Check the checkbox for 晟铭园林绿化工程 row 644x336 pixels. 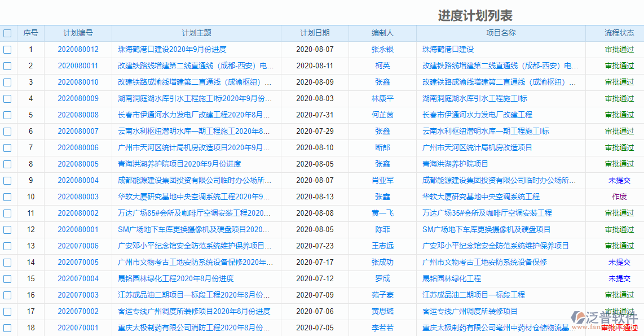coord(7,278)
